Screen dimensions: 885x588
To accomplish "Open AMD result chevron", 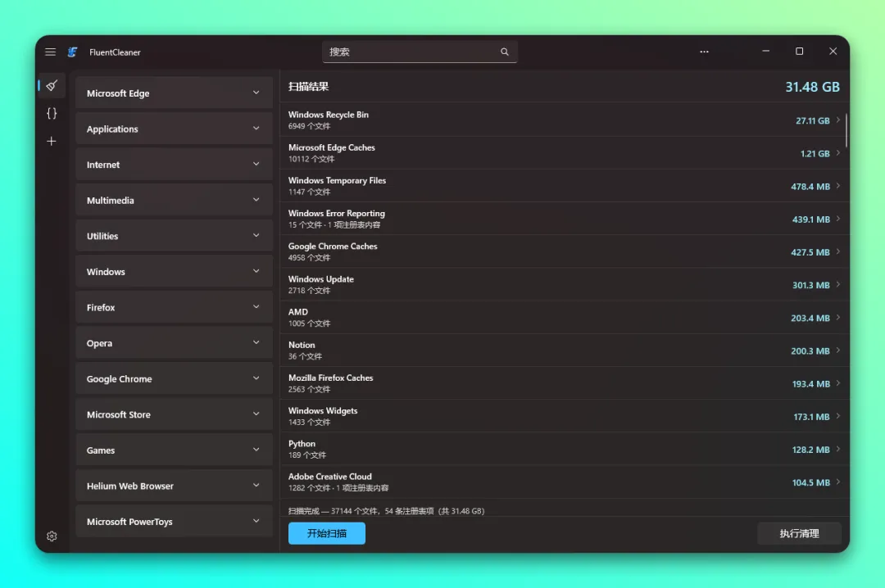I will click(x=838, y=317).
